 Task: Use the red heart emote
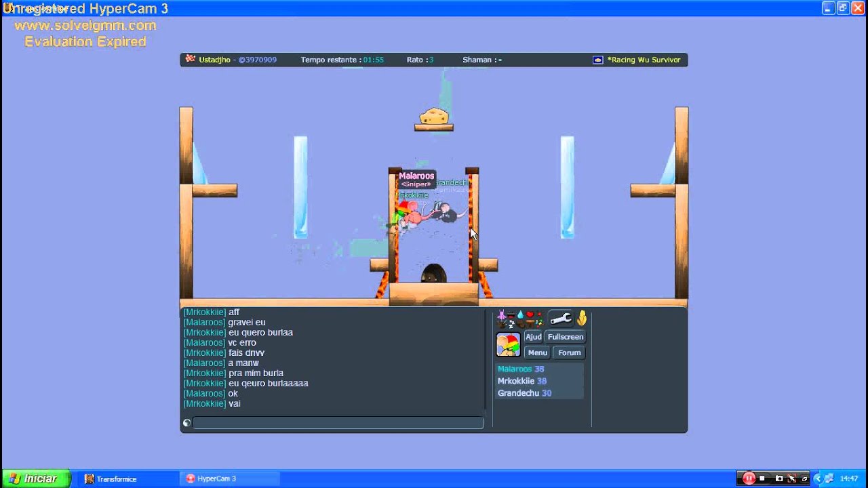[530, 314]
